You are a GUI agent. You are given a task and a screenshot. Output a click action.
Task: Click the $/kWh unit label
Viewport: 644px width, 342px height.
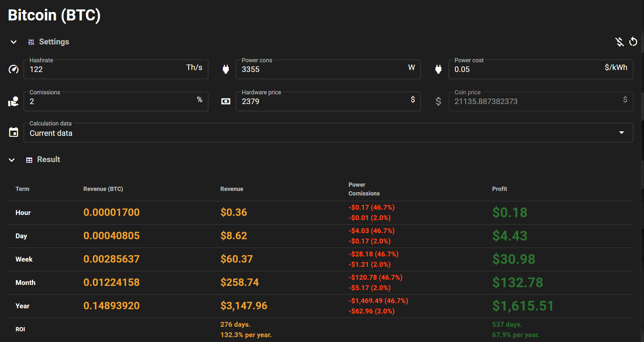(x=616, y=67)
